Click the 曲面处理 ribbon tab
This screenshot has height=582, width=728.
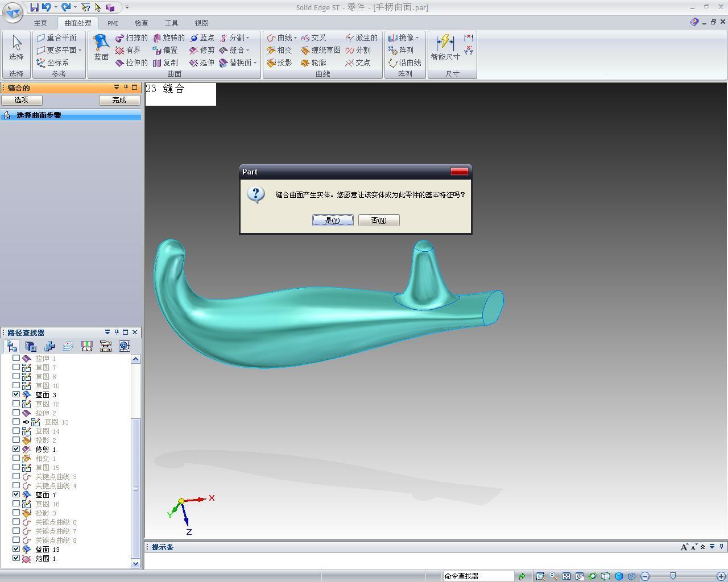click(77, 23)
